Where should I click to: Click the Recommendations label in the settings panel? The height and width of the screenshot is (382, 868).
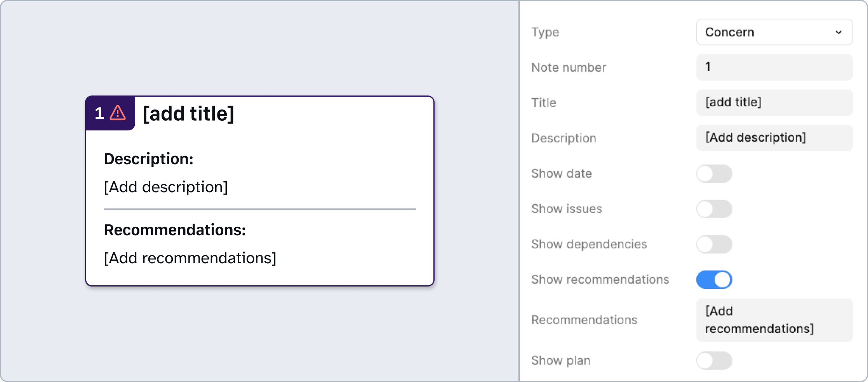[584, 319]
